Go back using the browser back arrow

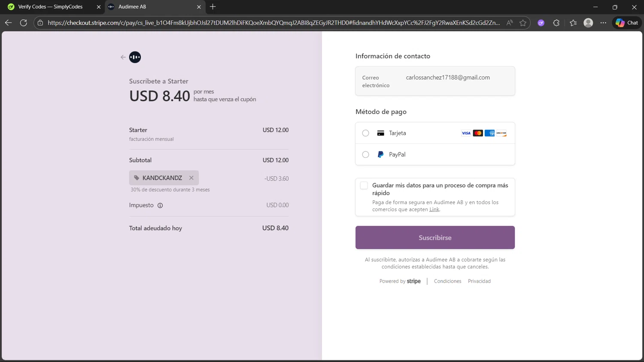[x=8, y=23]
